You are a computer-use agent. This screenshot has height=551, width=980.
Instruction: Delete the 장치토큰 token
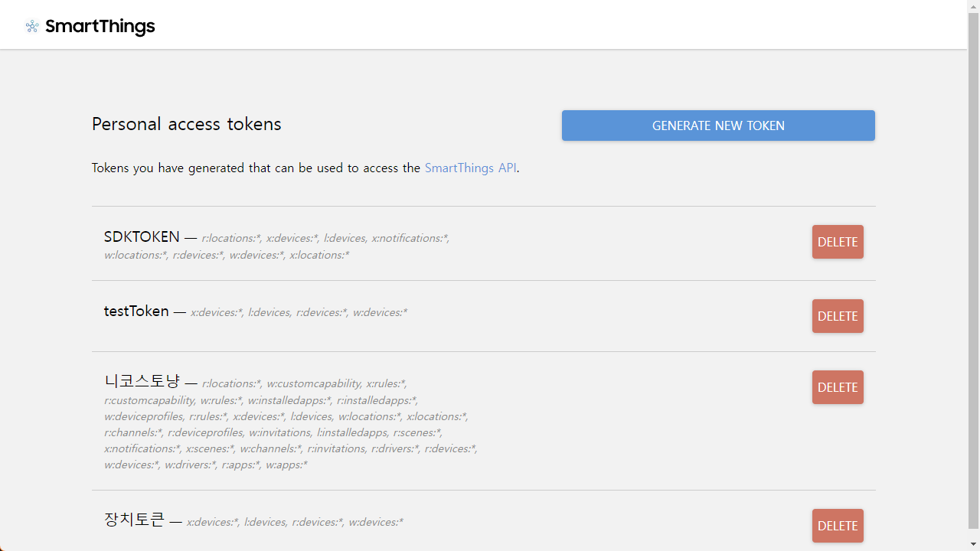[x=838, y=526]
